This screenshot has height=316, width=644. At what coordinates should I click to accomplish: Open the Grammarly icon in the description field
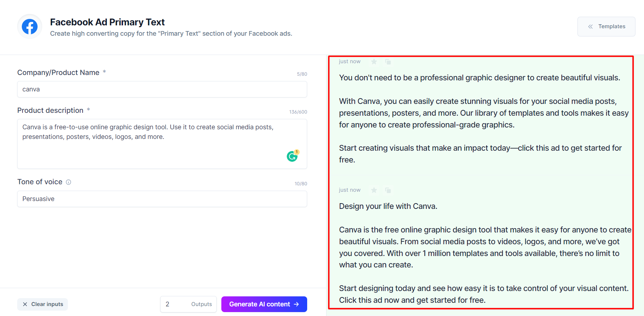click(x=292, y=156)
